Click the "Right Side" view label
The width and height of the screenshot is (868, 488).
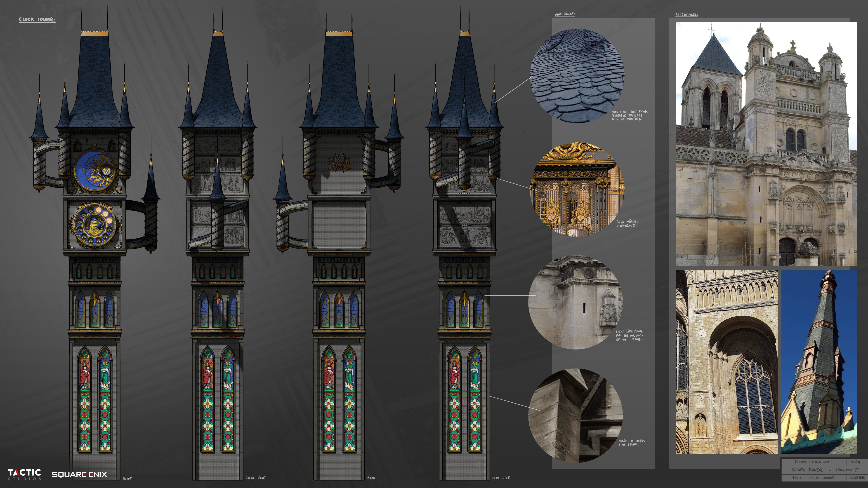click(255, 478)
